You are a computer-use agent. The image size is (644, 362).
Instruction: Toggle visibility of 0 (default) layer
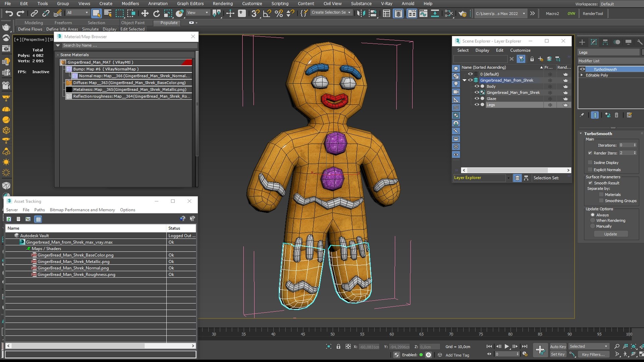pyautogui.click(x=470, y=74)
